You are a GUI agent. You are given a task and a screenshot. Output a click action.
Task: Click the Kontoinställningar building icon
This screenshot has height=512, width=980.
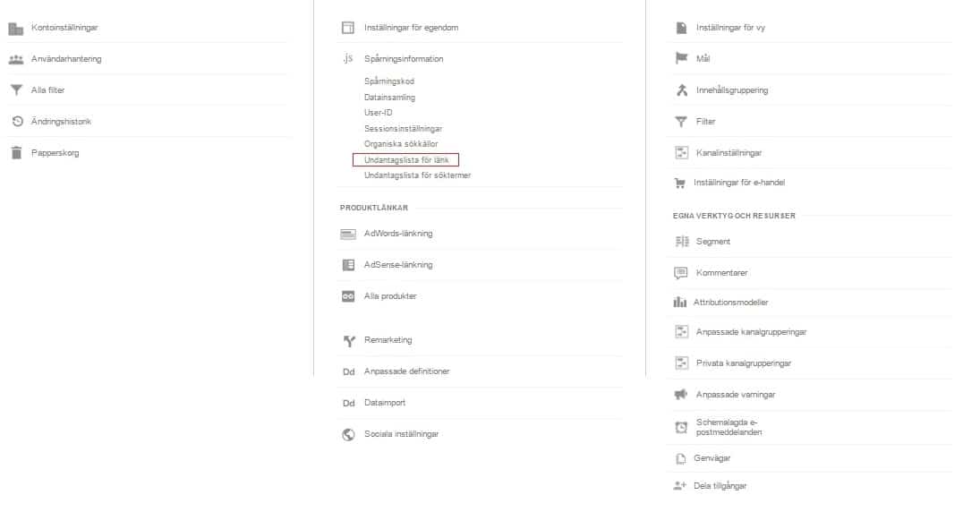click(15, 28)
